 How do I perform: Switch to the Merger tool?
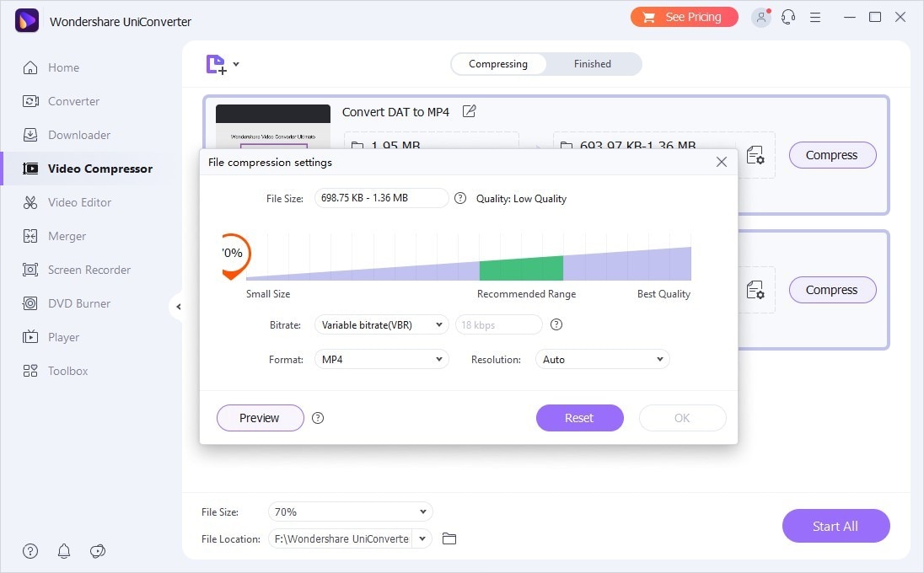coord(54,236)
